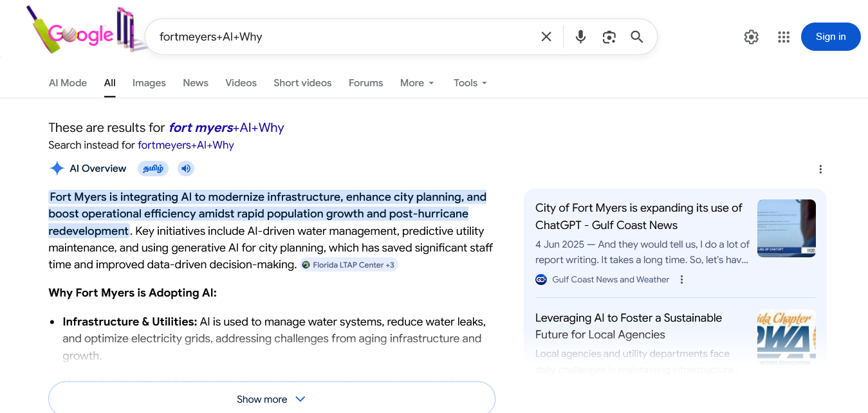This screenshot has height=413, width=868.
Task: Switch to the AI Mode tab
Action: (x=68, y=83)
